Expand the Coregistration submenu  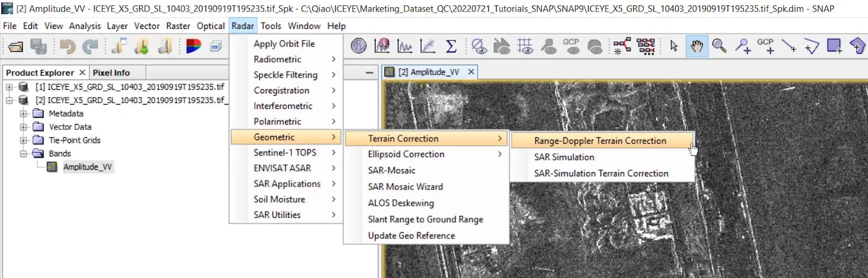click(286, 90)
